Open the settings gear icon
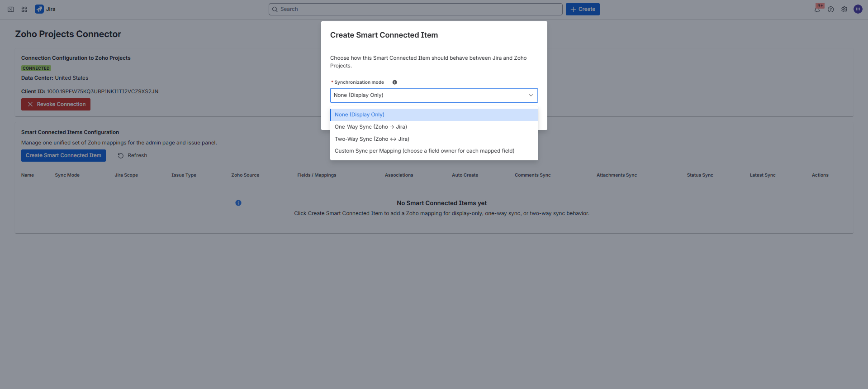 [x=844, y=9]
